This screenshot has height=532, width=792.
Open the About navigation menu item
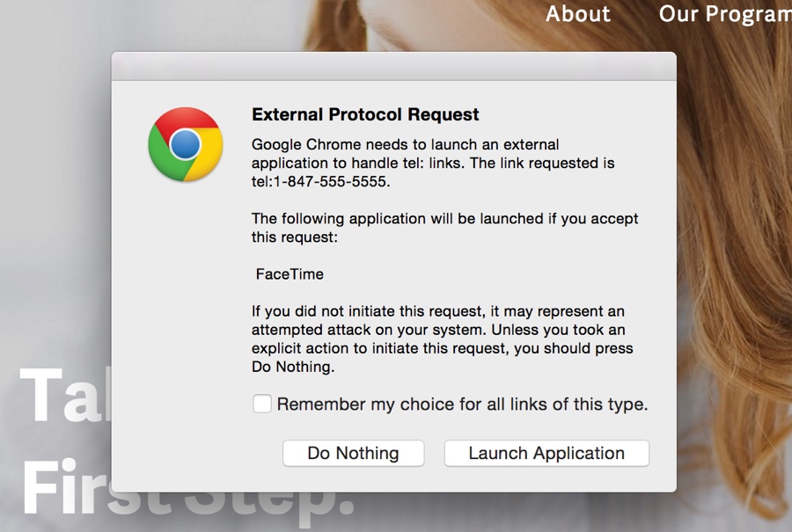click(x=577, y=14)
